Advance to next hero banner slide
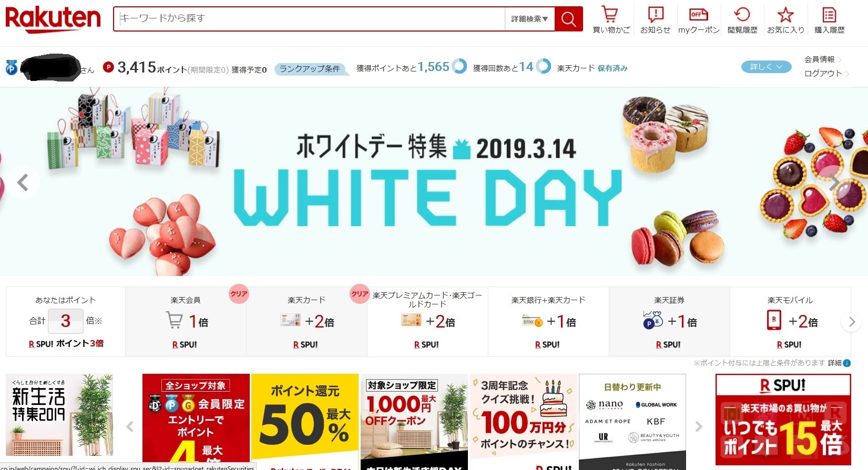This screenshot has width=868, height=470. 834,182
